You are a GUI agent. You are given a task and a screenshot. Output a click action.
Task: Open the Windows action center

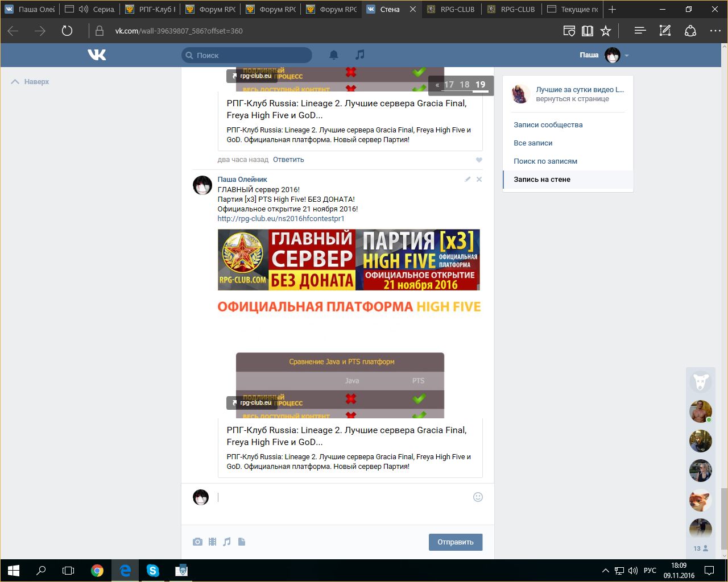pyautogui.click(x=709, y=570)
